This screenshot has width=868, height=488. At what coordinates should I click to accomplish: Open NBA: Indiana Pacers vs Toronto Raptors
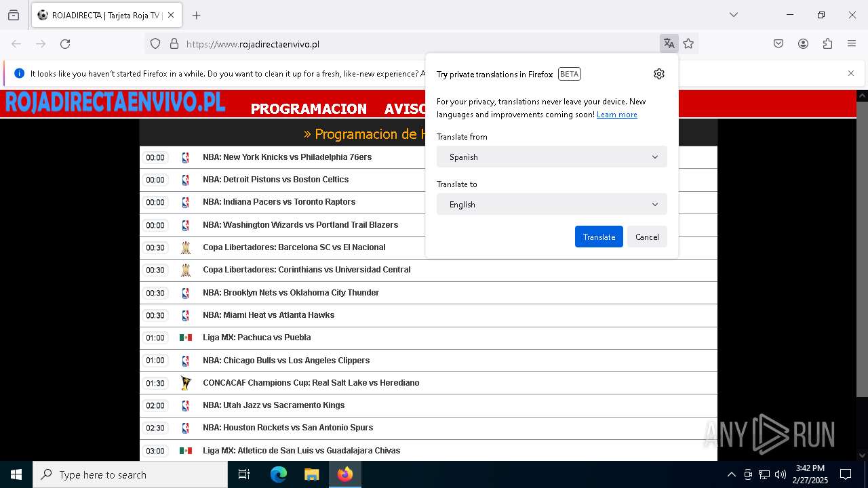click(x=279, y=202)
